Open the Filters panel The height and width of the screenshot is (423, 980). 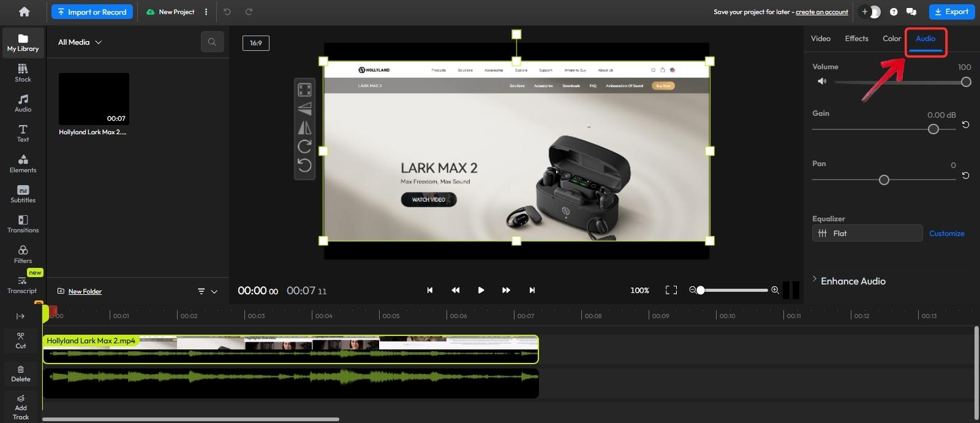pyautogui.click(x=23, y=254)
